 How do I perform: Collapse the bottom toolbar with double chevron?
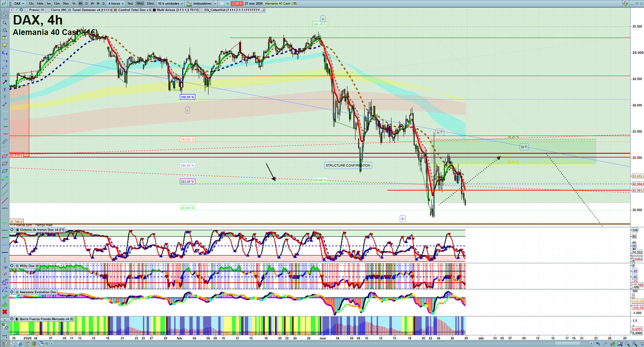(47, 344)
